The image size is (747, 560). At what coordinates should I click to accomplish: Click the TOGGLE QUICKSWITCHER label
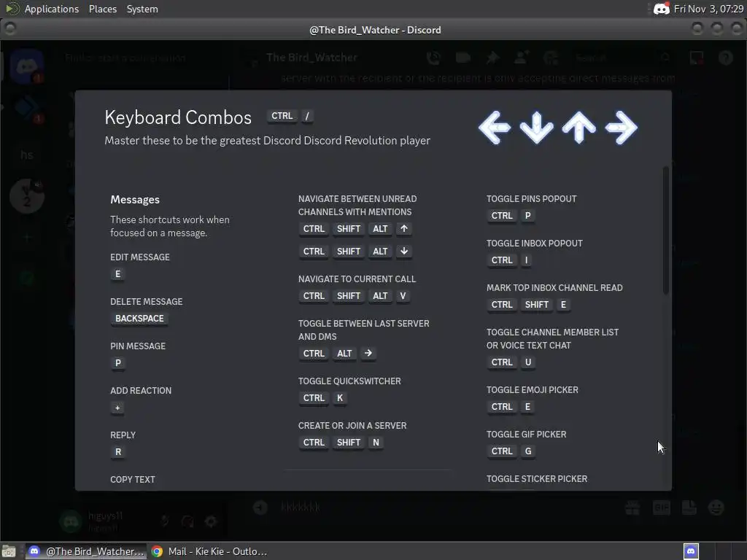point(349,381)
